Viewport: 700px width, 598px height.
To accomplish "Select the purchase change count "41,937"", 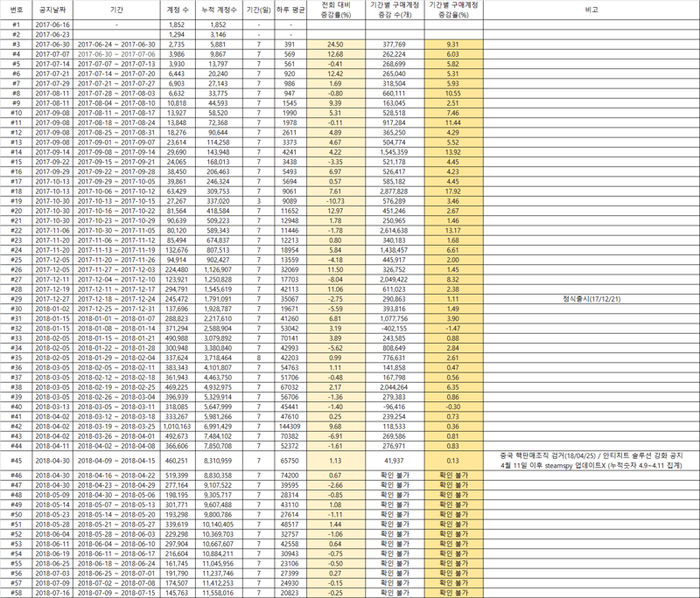I will click(x=395, y=461).
